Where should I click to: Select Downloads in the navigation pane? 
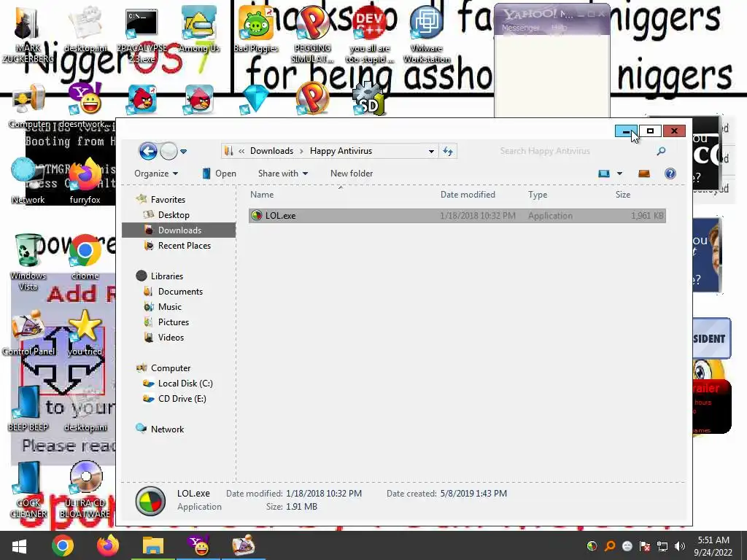tap(179, 230)
